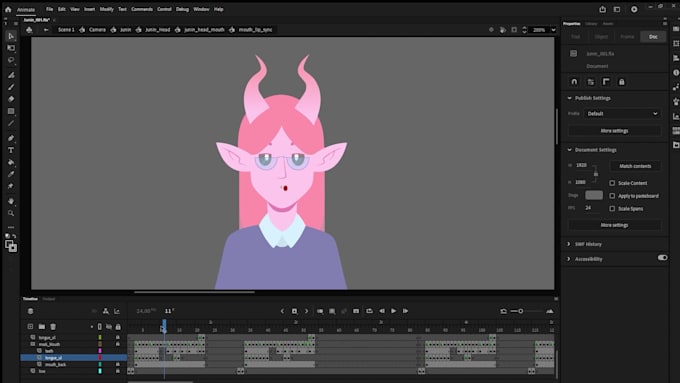This screenshot has width=680, height=383.
Task: Toggle the Loop playback icon
Action: 369,311
